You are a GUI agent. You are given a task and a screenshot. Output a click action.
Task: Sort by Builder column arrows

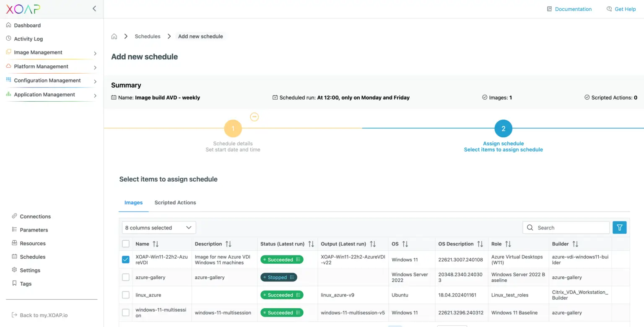coord(575,244)
